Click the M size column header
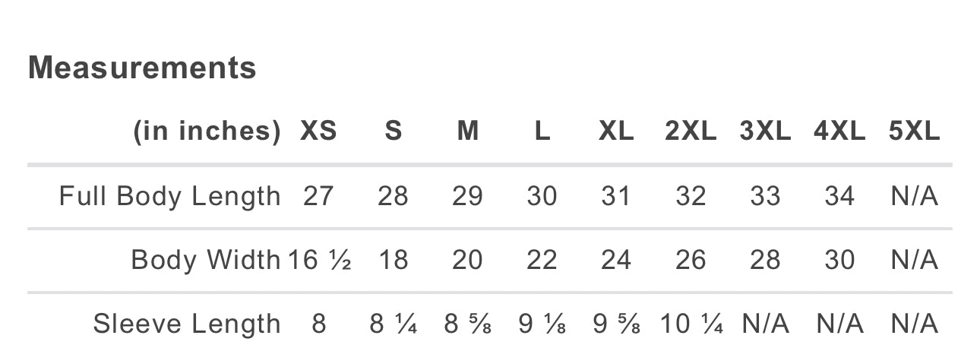The image size is (980, 348). point(467,132)
